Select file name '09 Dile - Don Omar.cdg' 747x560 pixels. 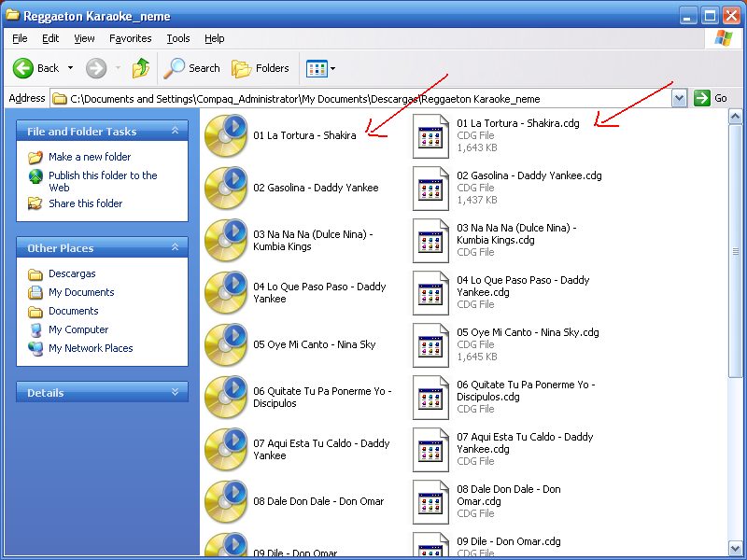[509, 541]
